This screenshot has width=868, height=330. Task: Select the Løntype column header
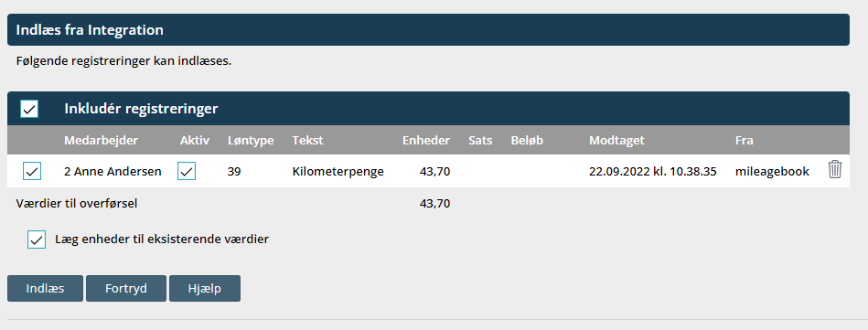point(251,141)
